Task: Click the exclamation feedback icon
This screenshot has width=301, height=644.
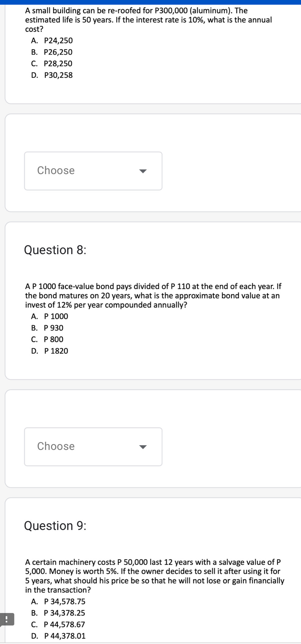Action: click(7, 620)
